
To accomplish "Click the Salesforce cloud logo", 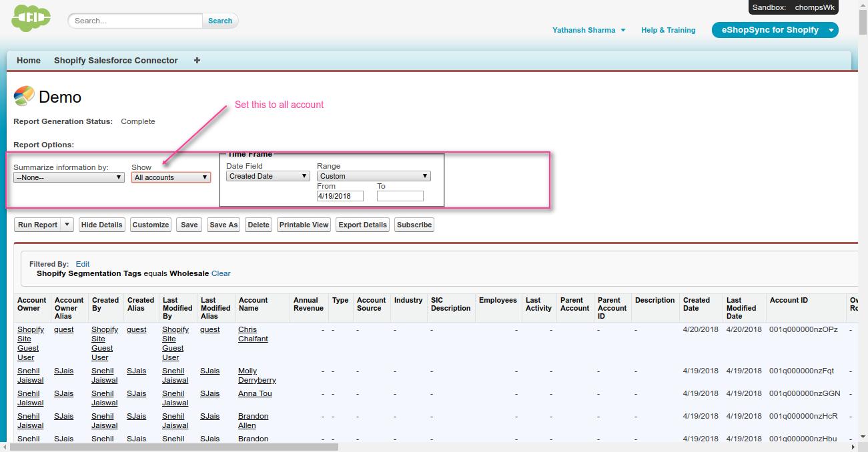I will [31, 17].
